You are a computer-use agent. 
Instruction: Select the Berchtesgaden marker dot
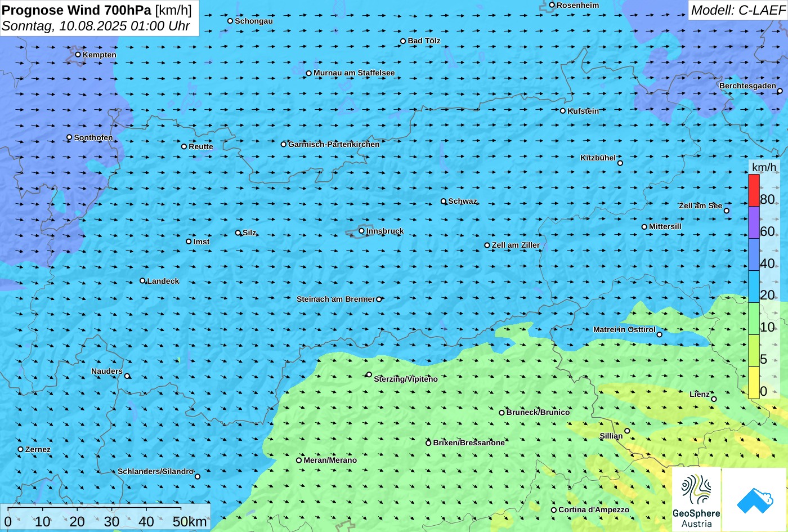[x=780, y=91]
